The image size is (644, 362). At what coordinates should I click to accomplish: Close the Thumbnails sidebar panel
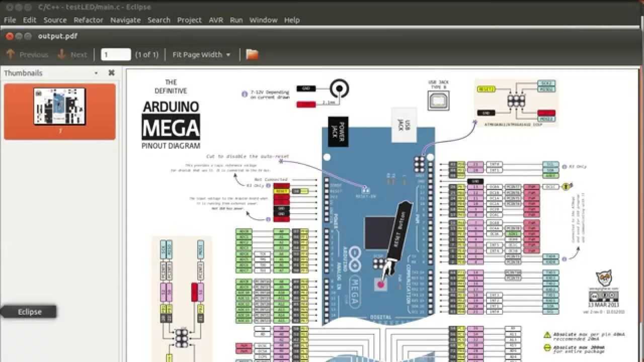pyautogui.click(x=112, y=73)
